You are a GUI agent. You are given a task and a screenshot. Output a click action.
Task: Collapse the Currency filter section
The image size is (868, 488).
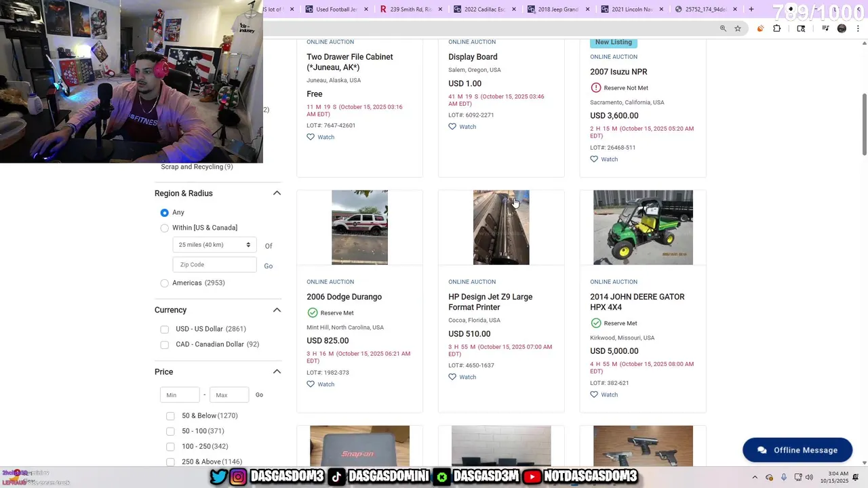click(277, 310)
